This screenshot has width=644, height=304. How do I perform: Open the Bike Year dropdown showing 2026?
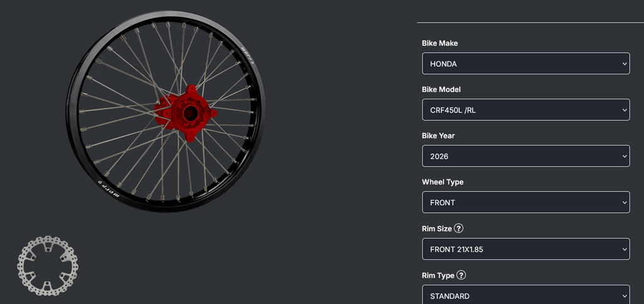(526, 156)
